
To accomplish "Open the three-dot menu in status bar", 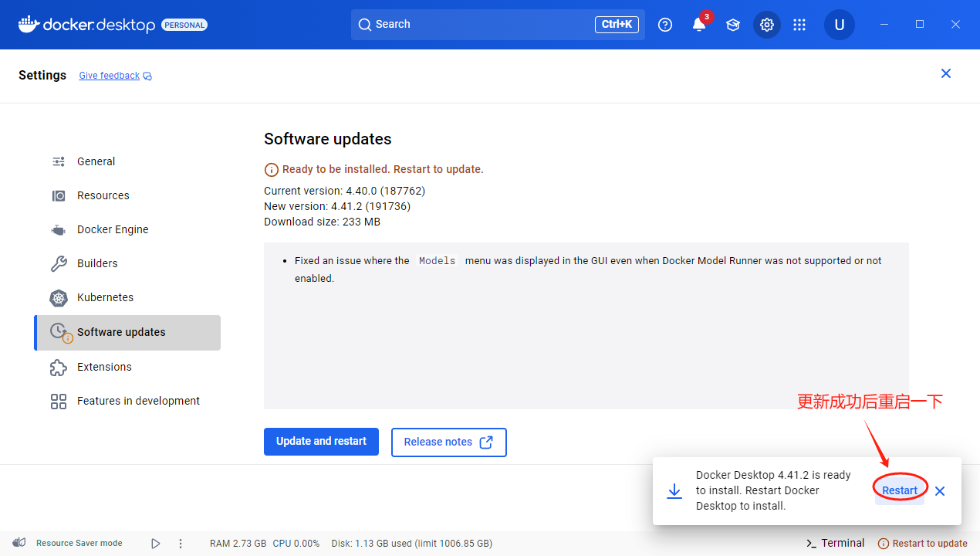I will click(181, 544).
